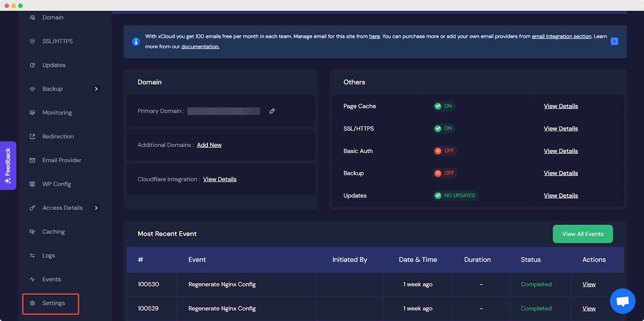Click Add New additional domain link

coord(209,145)
